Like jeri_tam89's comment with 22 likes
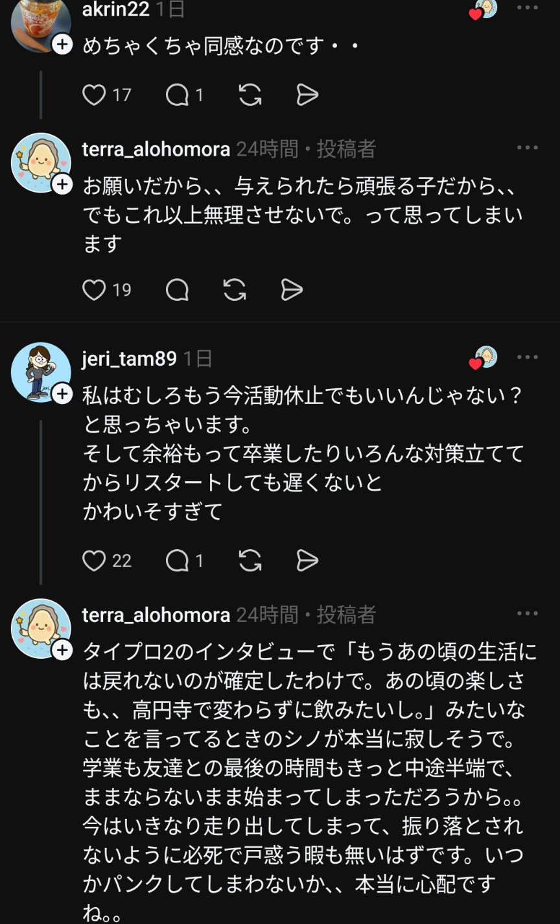560x924 pixels. 95,560
